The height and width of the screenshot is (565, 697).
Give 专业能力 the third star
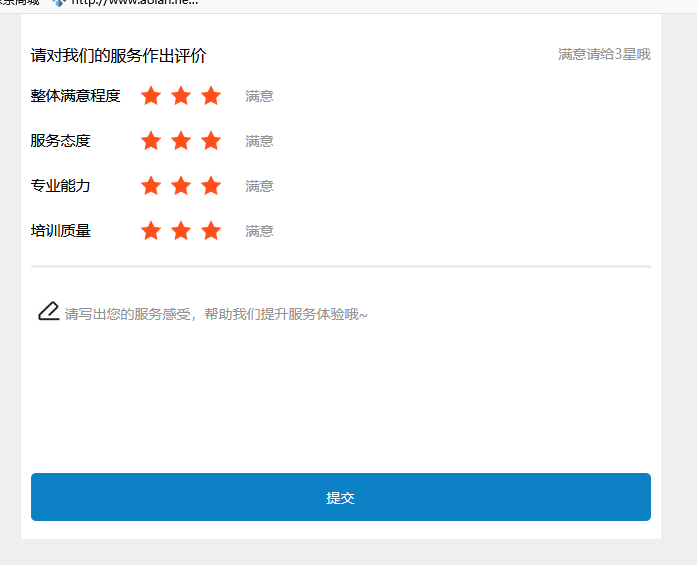pyautogui.click(x=211, y=186)
